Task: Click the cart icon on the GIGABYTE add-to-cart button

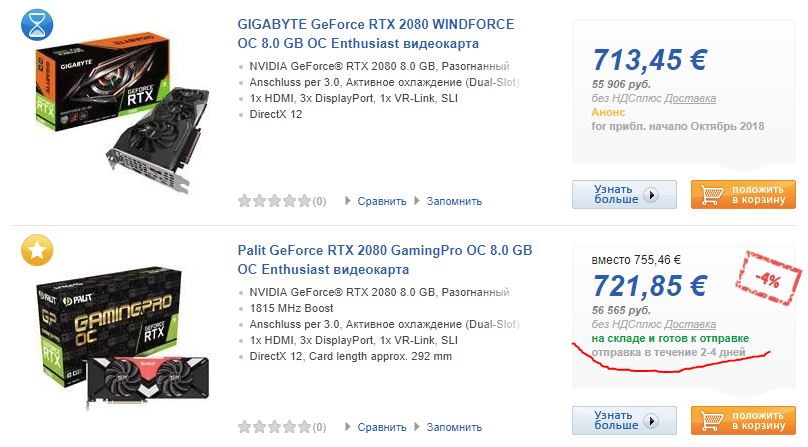Action: click(x=713, y=194)
